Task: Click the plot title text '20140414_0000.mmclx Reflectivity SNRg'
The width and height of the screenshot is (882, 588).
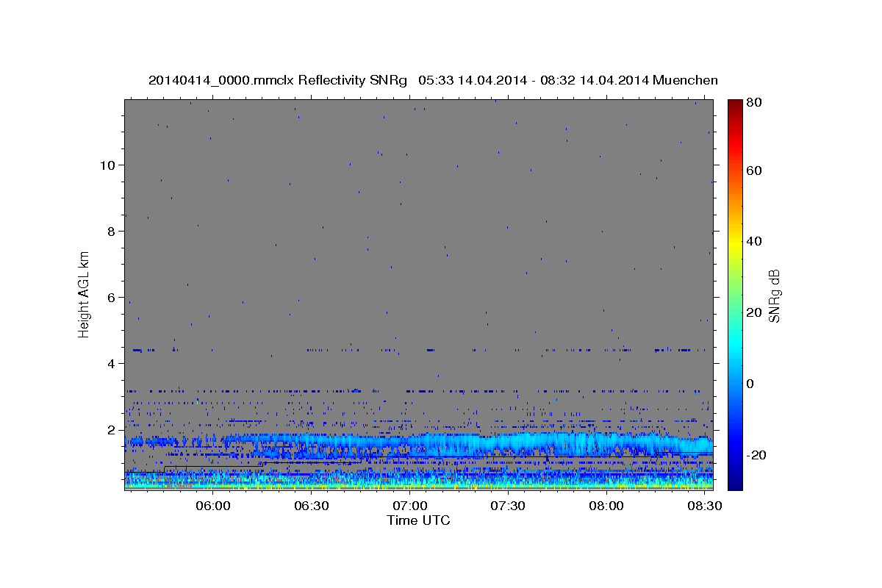Action: pyautogui.click(x=278, y=80)
